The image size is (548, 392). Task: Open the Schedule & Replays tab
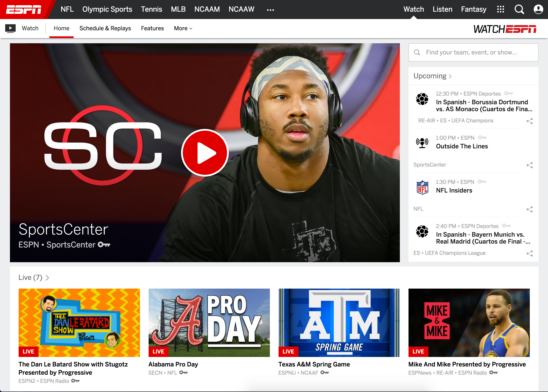click(x=105, y=28)
